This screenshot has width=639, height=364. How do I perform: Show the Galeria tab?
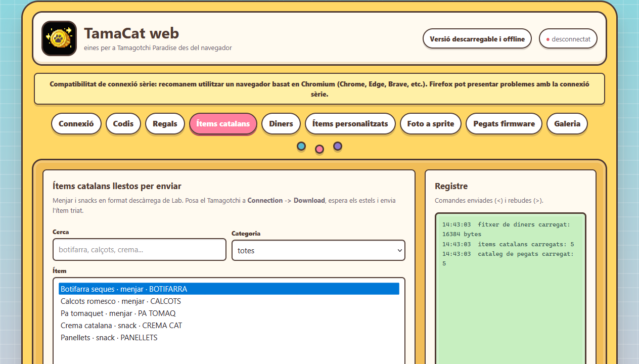click(567, 124)
